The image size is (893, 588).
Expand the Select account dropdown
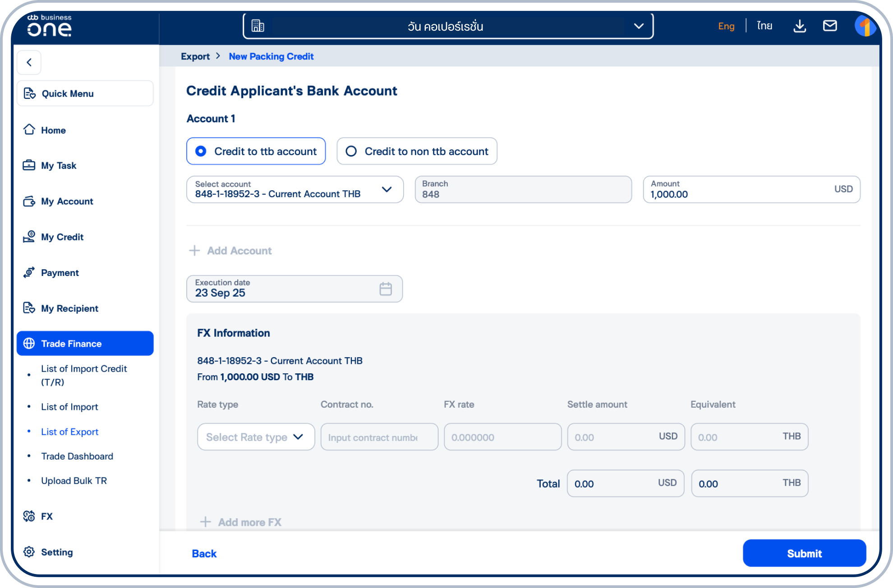pos(387,189)
